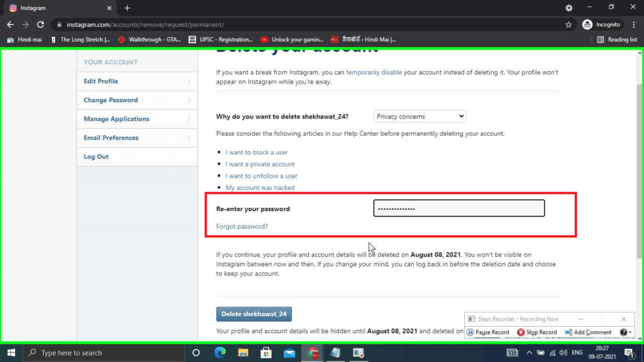
Task: Minimize the Steps Recorder window
Action: point(580,319)
